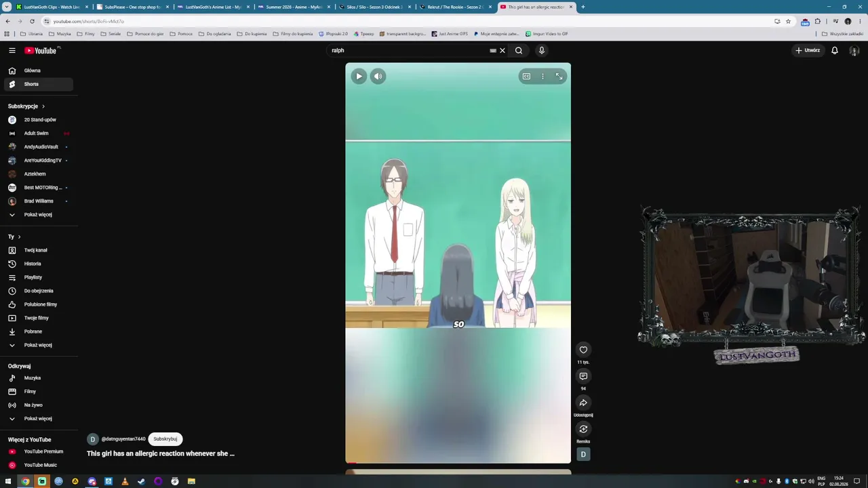
Task: Expand the Subskrypcje section
Action: (x=26, y=106)
